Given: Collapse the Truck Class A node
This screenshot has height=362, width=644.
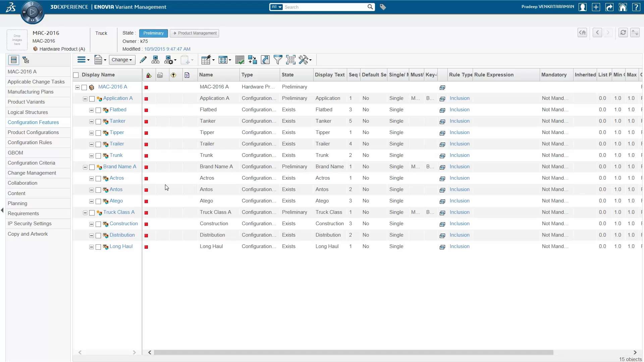Looking at the screenshot, I should (x=85, y=213).
